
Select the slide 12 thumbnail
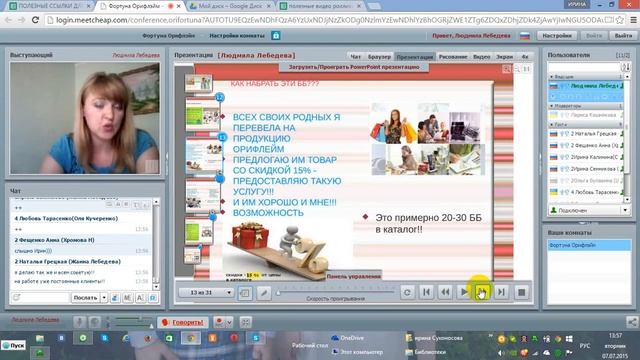tap(202, 115)
